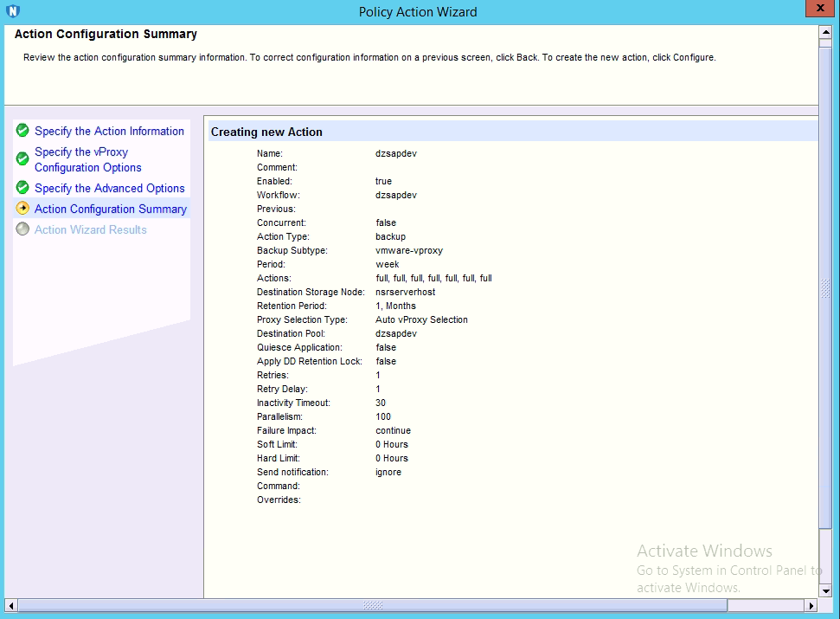Go to Specify the vProxy Configuration Options step
The image size is (840, 619).
(x=87, y=159)
